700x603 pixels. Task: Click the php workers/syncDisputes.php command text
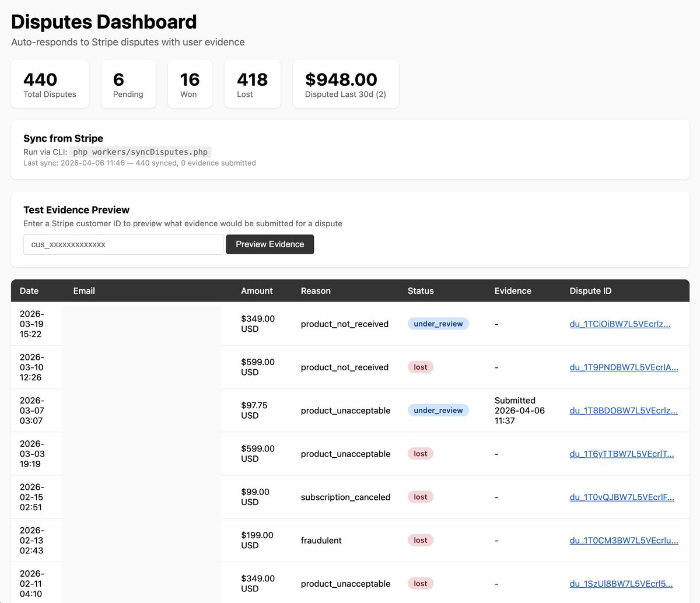(x=140, y=152)
